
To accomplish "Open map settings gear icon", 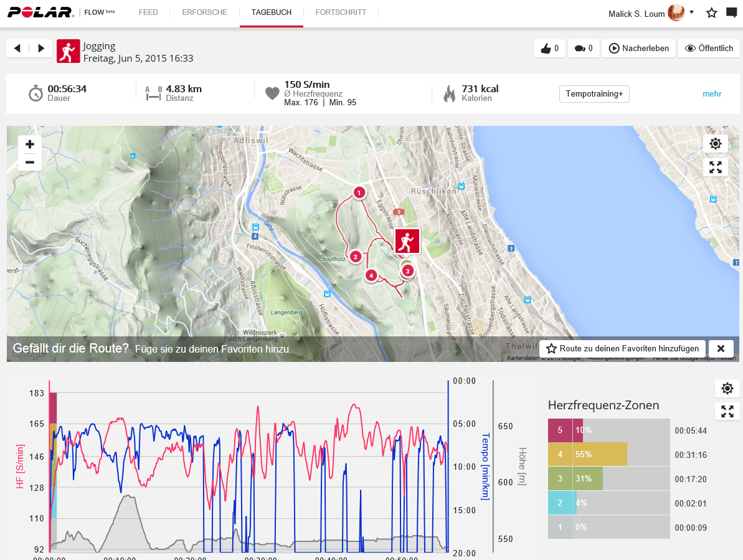I will click(x=715, y=144).
